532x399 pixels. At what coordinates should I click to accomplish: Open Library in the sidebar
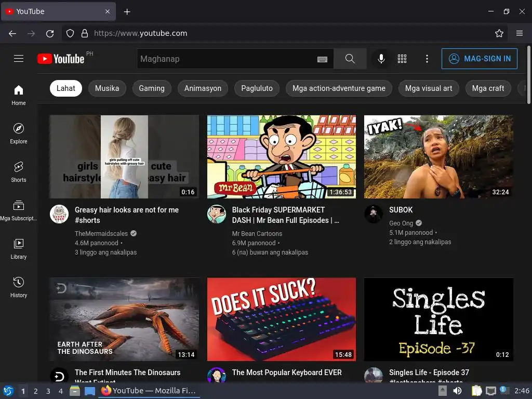[19, 249]
